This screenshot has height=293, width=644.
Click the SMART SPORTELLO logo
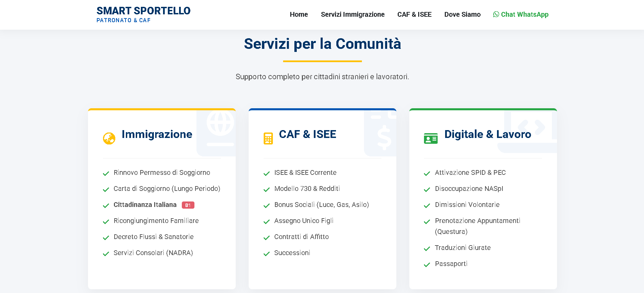click(143, 14)
